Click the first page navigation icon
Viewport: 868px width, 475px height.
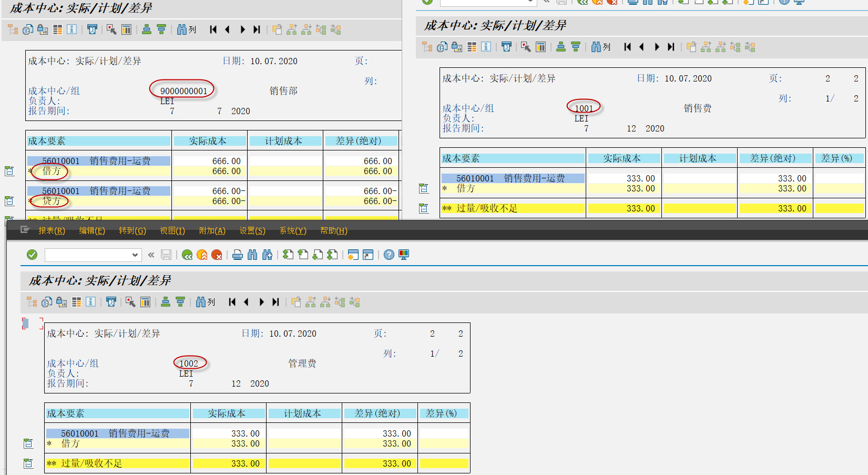(232, 301)
